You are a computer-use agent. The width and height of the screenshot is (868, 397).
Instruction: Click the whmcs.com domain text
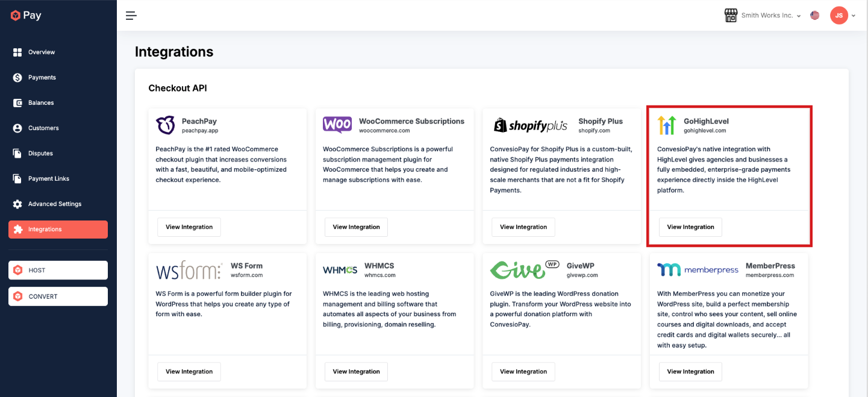point(380,275)
